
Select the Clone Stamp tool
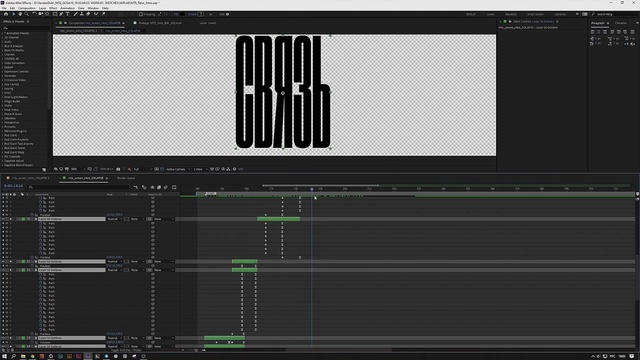click(82, 14)
